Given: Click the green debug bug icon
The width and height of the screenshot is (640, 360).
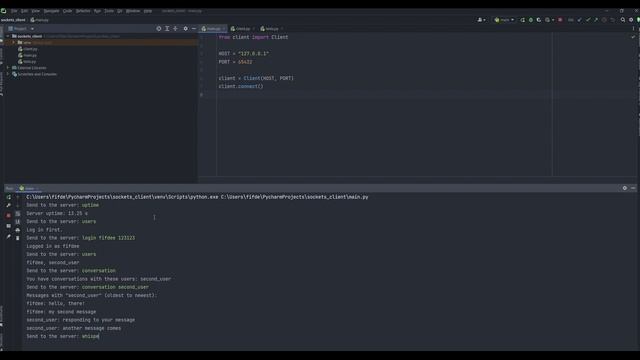Looking at the screenshot, I should tap(531, 20).
